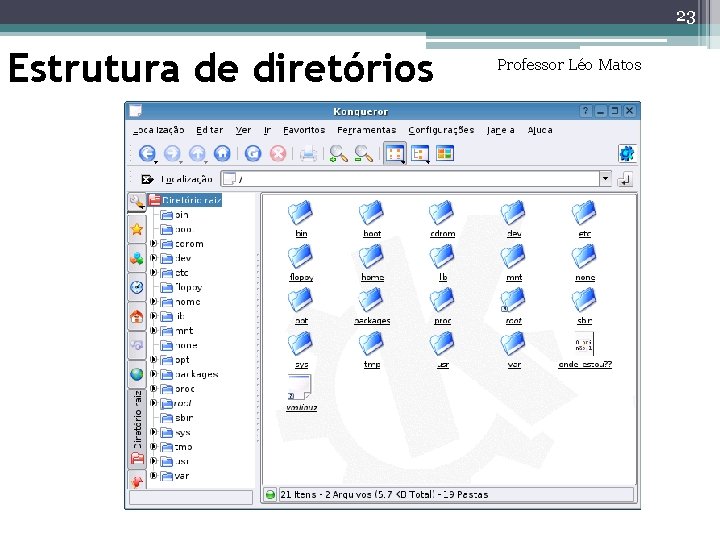Open the root folder icon
Screen dimensions: 720x540
point(513,306)
